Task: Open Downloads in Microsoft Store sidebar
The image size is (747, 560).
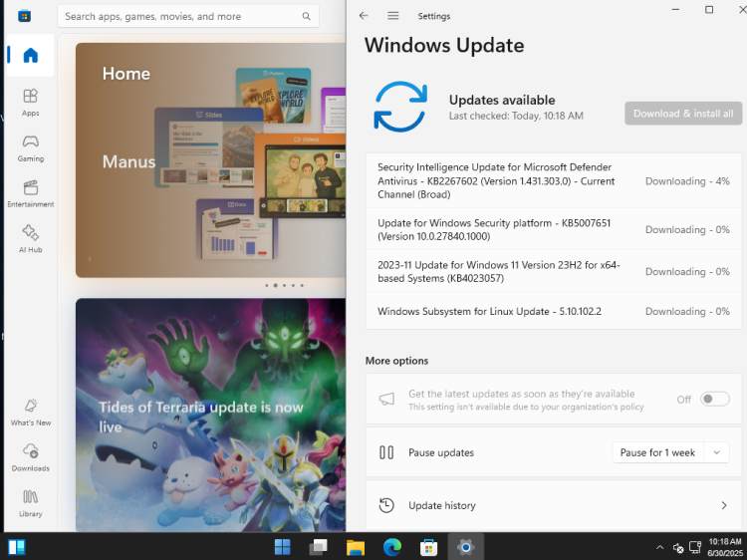Action: click(x=31, y=457)
